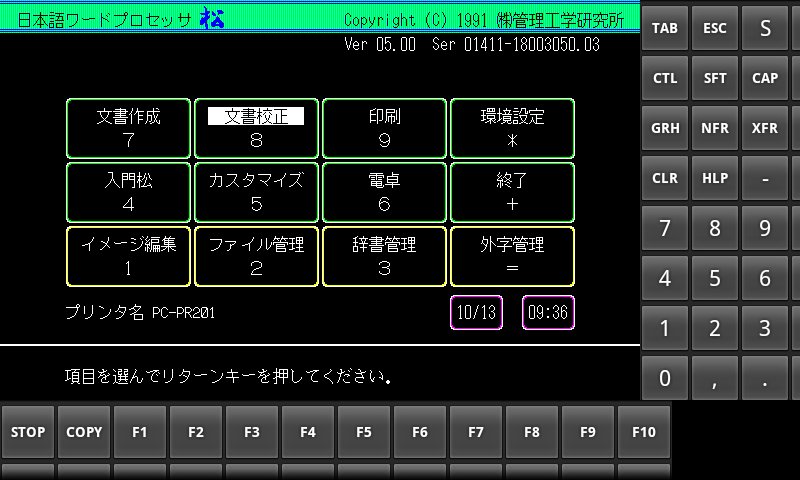Tap the F1 function key
Viewport: 800px width, 480px height.
point(140,432)
